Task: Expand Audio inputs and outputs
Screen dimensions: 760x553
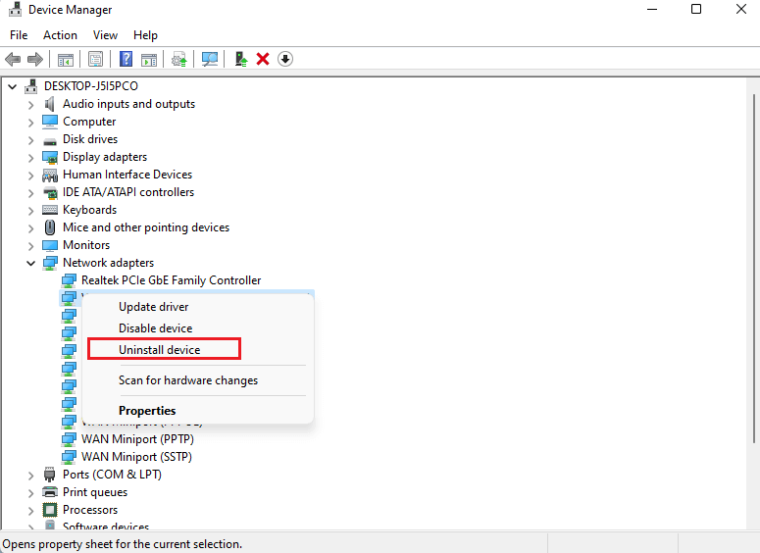Action: [31, 105]
